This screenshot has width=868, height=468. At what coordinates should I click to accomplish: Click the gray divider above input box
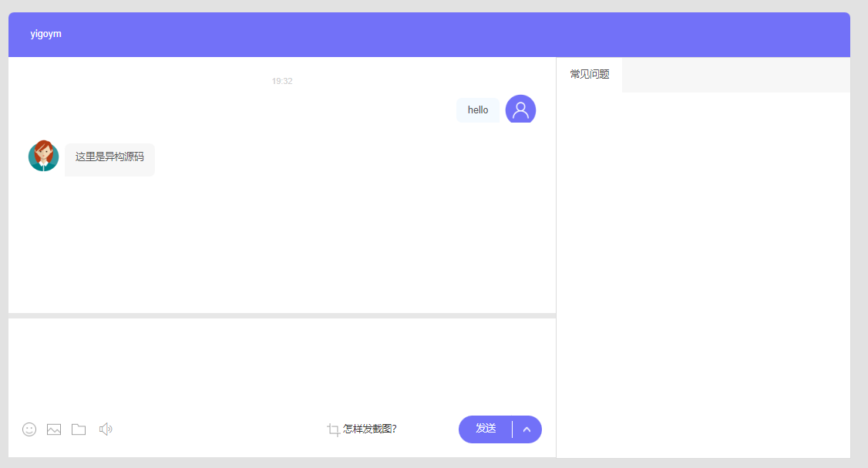[281, 315]
